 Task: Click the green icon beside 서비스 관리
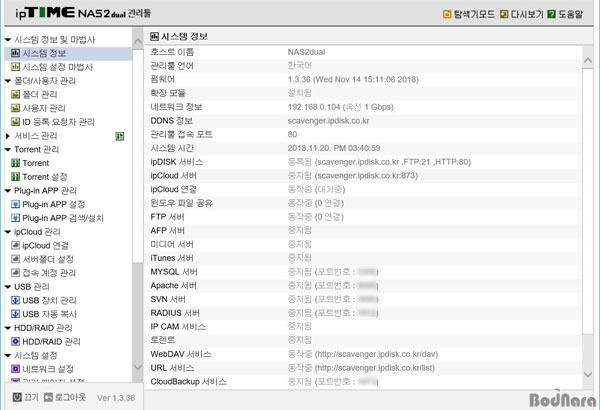point(120,136)
